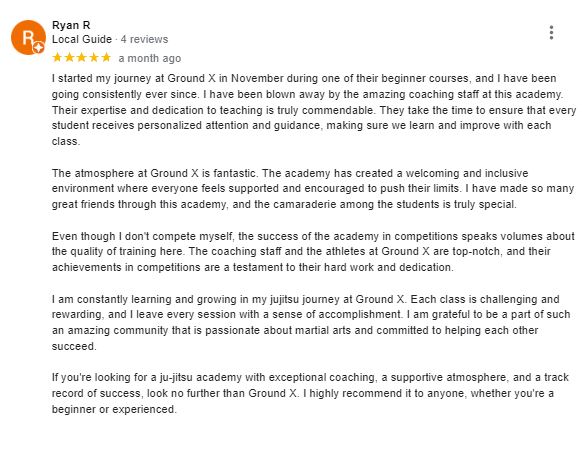The width and height of the screenshot is (588, 470).
Task: Click the paragraph starting 'I started my journey'
Action: pos(314,110)
